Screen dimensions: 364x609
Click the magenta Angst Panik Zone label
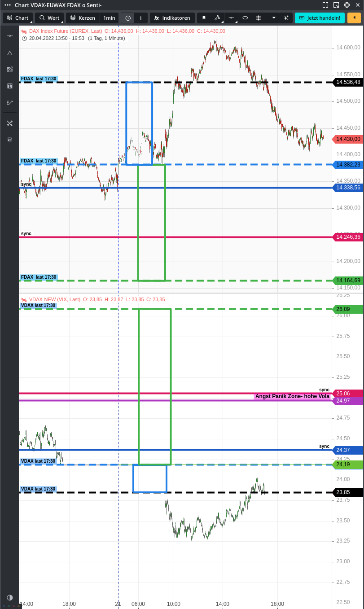click(292, 396)
